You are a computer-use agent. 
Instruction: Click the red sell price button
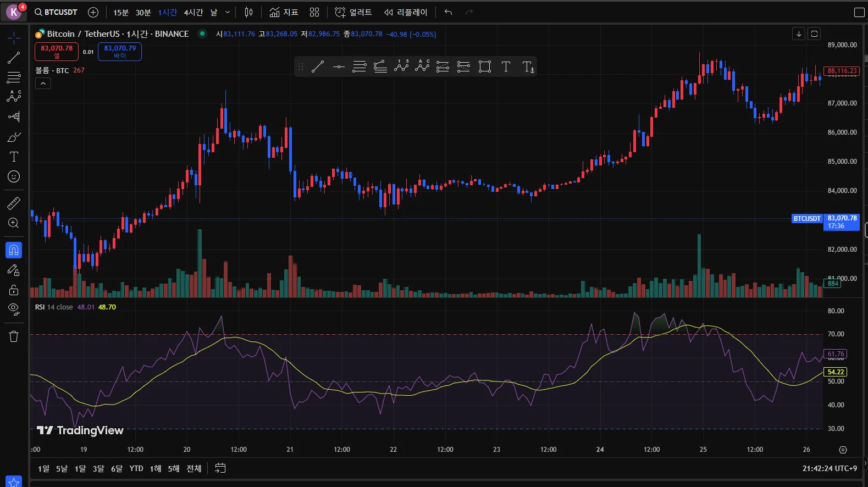[57, 51]
